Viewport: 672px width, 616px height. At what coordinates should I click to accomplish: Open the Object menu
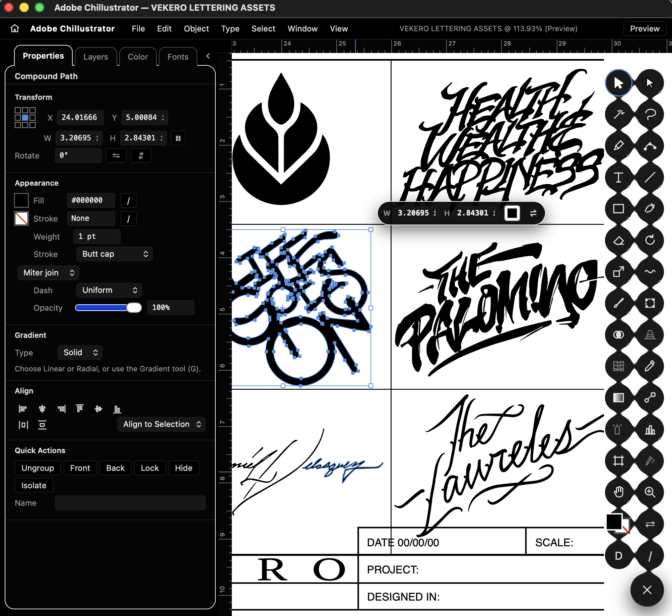196,28
